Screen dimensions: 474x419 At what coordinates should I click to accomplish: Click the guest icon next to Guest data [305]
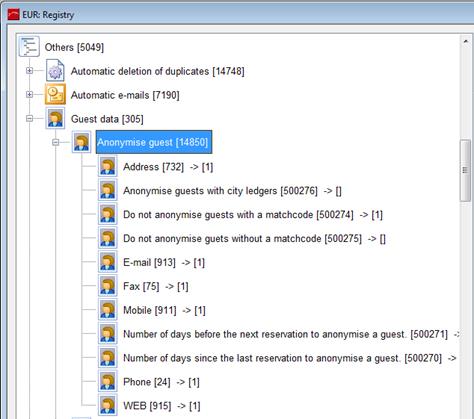tap(55, 118)
